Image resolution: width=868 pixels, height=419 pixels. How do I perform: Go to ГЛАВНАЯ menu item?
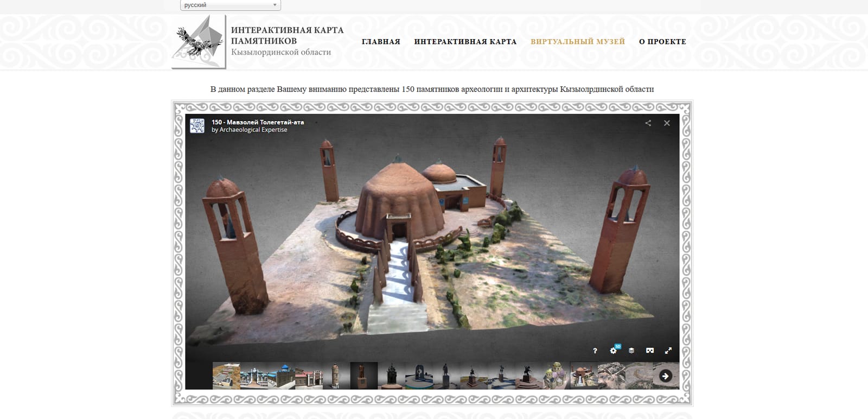(381, 42)
